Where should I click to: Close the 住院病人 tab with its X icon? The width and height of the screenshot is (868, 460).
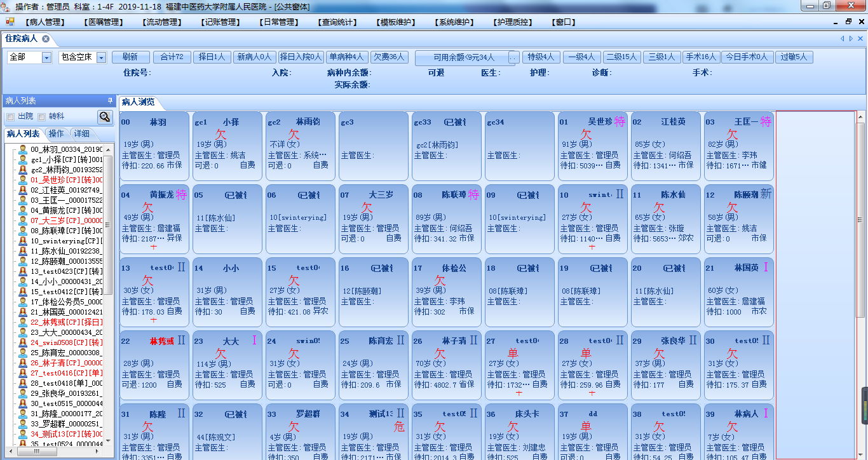46,39
